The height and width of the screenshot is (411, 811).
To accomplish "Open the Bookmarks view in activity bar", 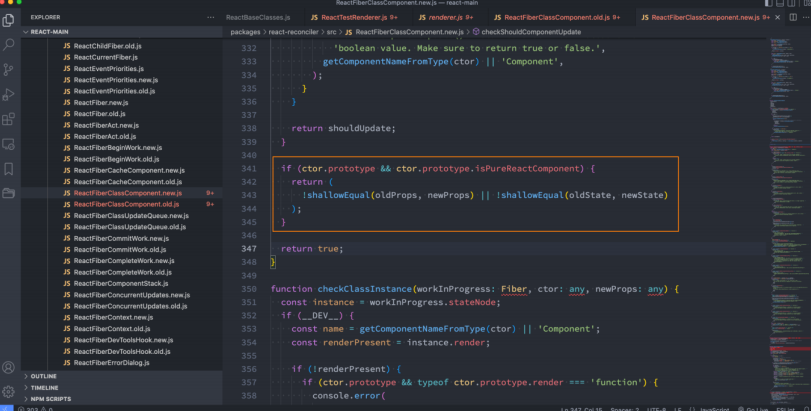I will 8,169.
